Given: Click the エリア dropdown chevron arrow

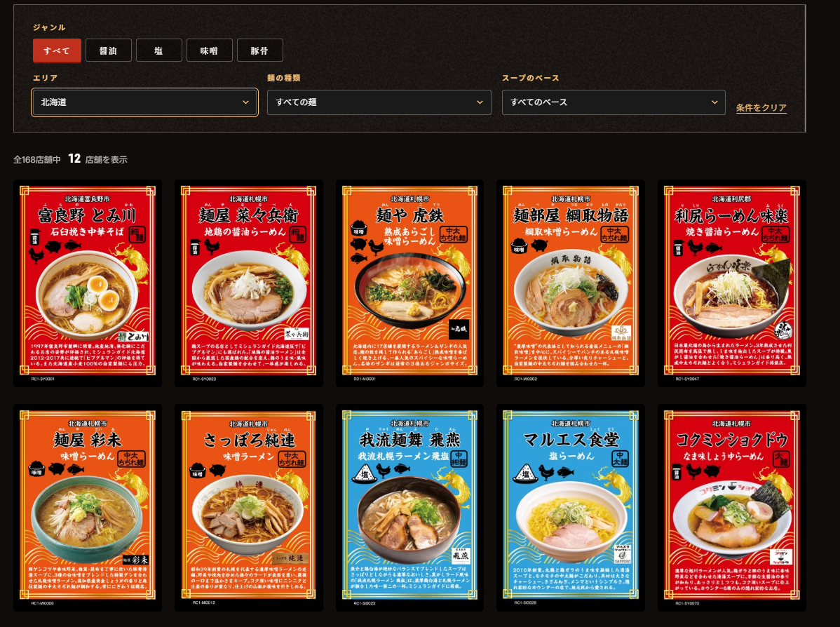Looking at the screenshot, I should pos(245,102).
